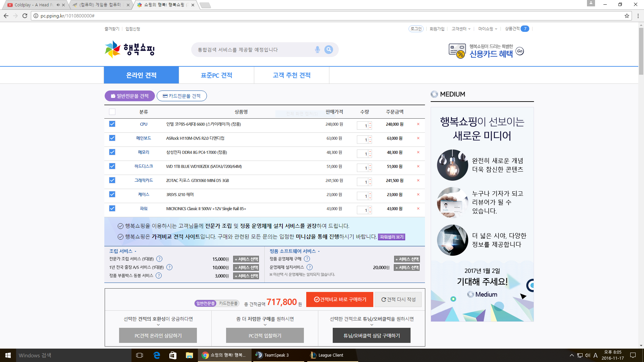Expand the 마이쇼핑 dropdown menu
Viewport: 644px width, 362px height.
487,29
